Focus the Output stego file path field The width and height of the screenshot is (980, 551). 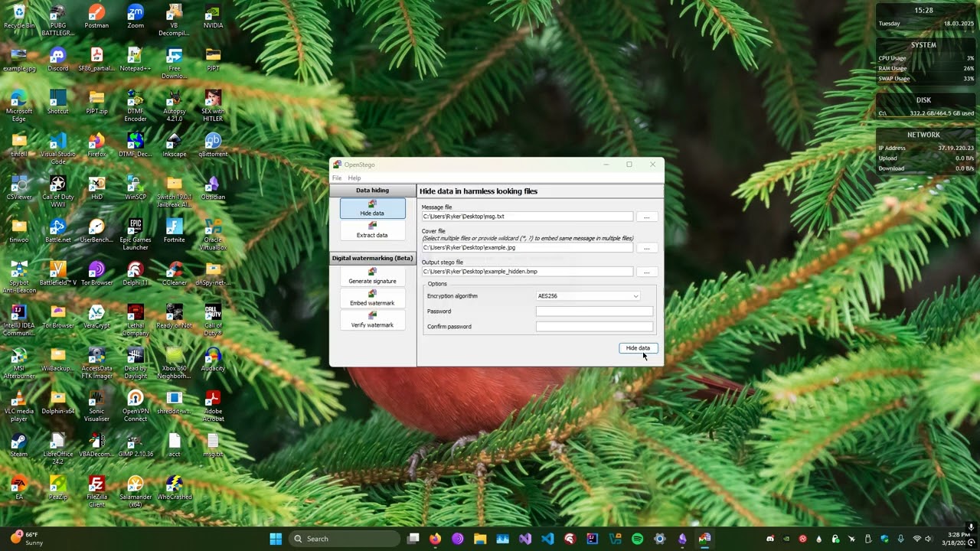click(x=528, y=272)
